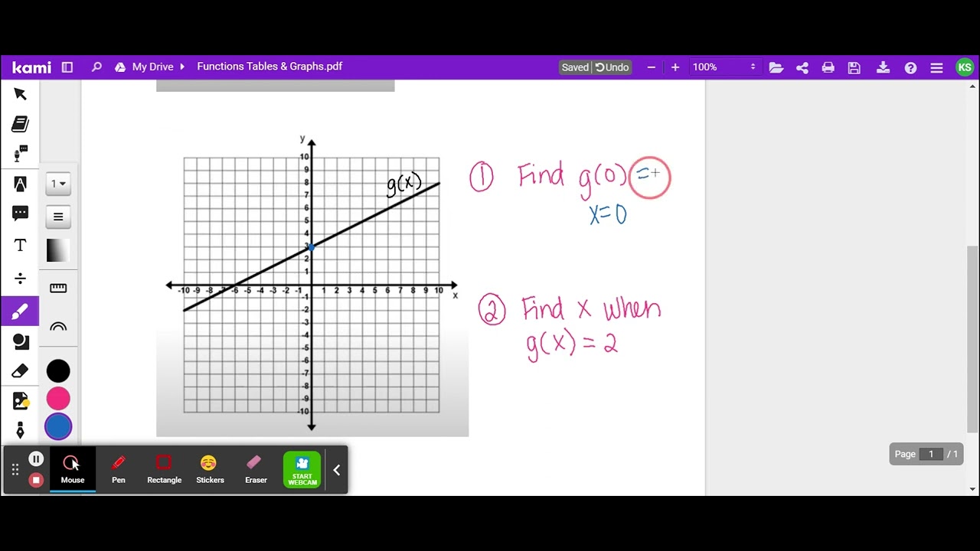Collapse recorder toolbar with left chevron
This screenshot has height=551, width=980.
[336, 470]
